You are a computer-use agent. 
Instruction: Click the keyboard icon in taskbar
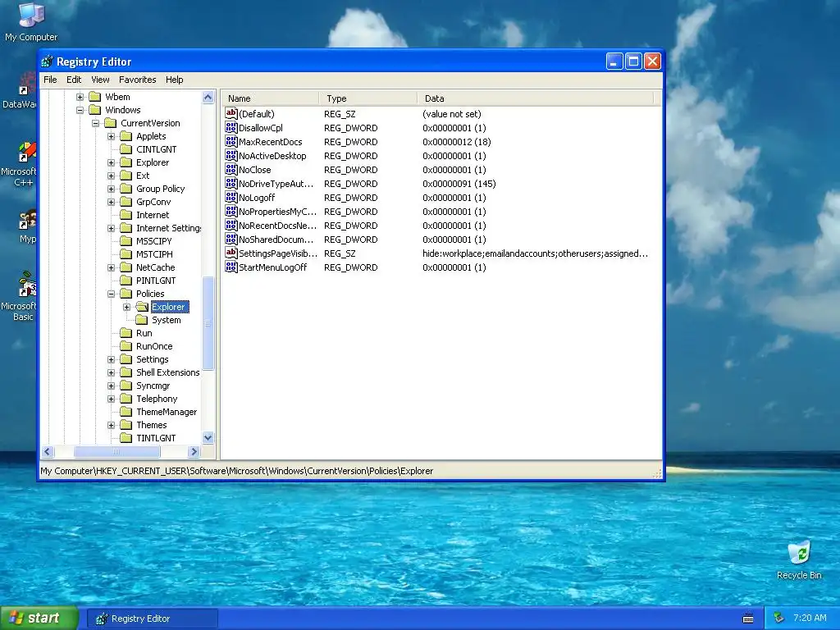[748, 619]
